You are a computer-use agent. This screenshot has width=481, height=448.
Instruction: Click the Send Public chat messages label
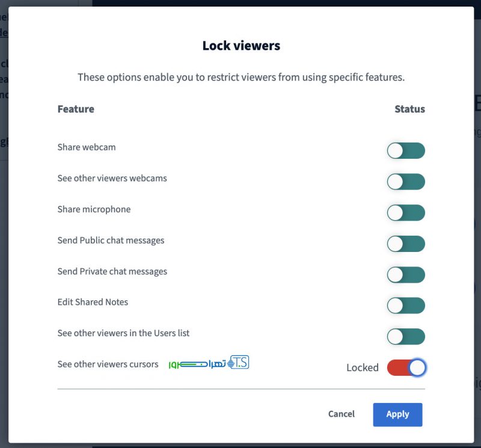click(111, 240)
